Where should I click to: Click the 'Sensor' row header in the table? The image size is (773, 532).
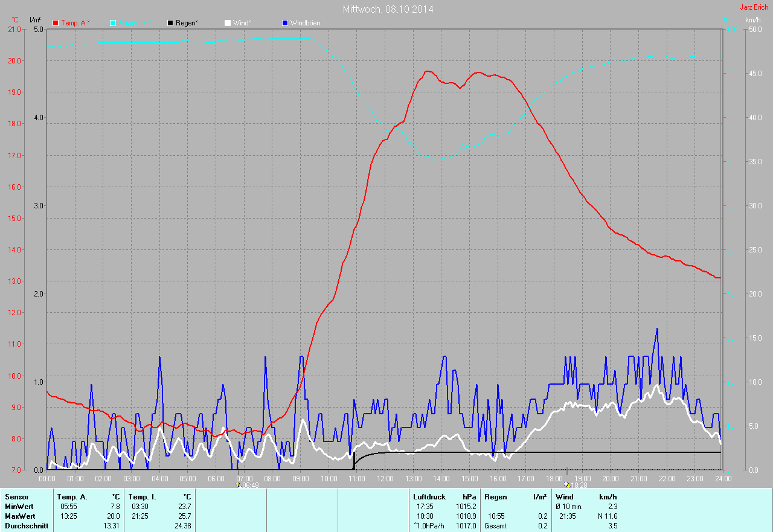pos(16,497)
